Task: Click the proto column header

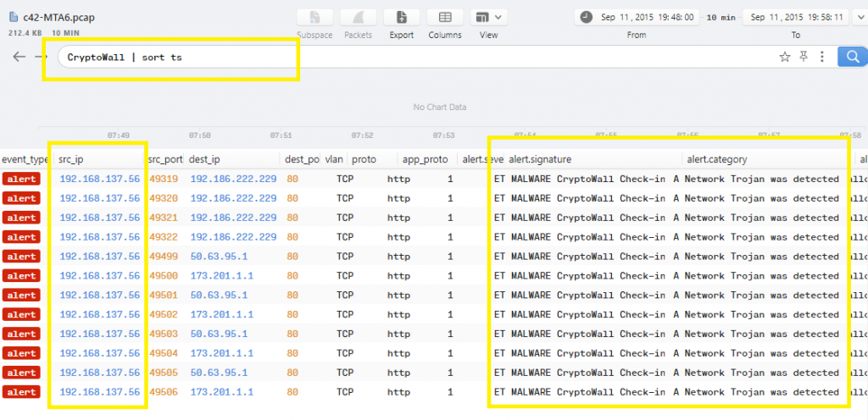Action: coord(364,159)
